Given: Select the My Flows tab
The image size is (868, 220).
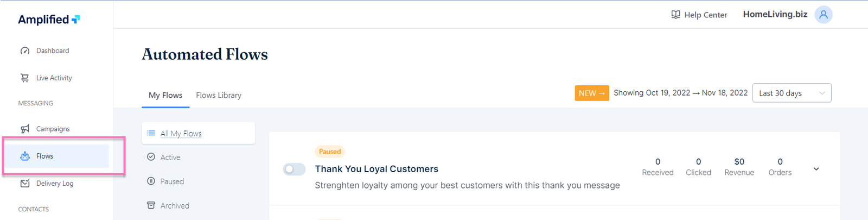Looking at the screenshot, I should pos(165,95).
